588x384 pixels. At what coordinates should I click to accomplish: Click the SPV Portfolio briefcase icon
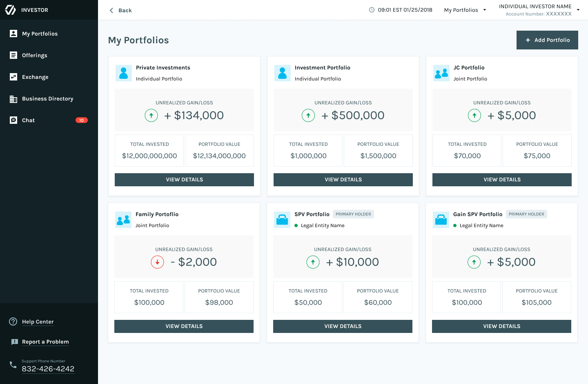(x=282, y=220)
